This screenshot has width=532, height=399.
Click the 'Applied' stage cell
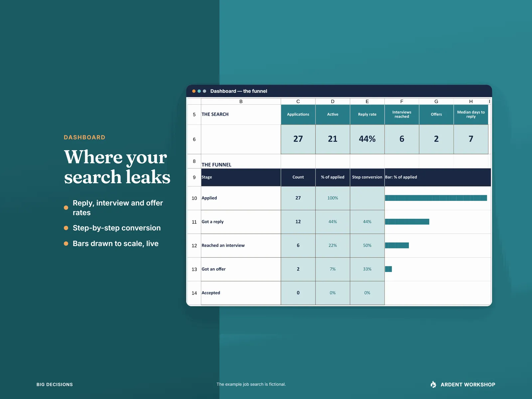tap(241, 198)
